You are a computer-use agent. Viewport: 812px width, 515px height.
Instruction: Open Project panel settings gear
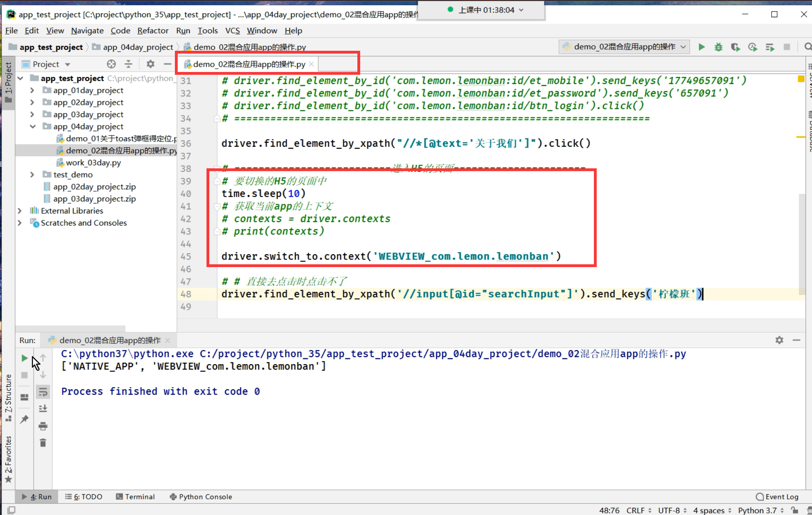[150, 64]
